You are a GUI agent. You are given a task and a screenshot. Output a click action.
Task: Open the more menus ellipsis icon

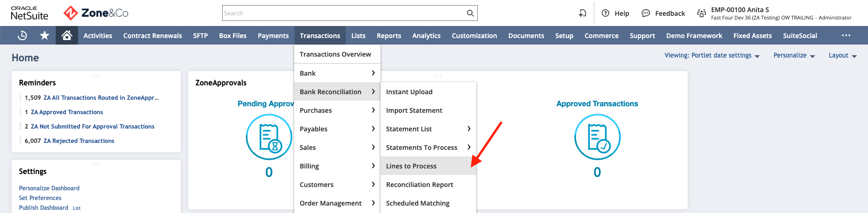pos(846,35)
